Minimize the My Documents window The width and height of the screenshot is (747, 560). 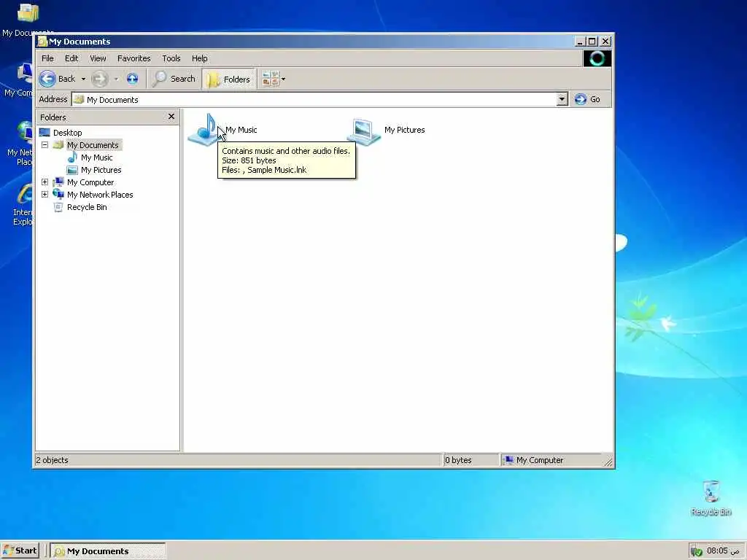pos(580,42)
